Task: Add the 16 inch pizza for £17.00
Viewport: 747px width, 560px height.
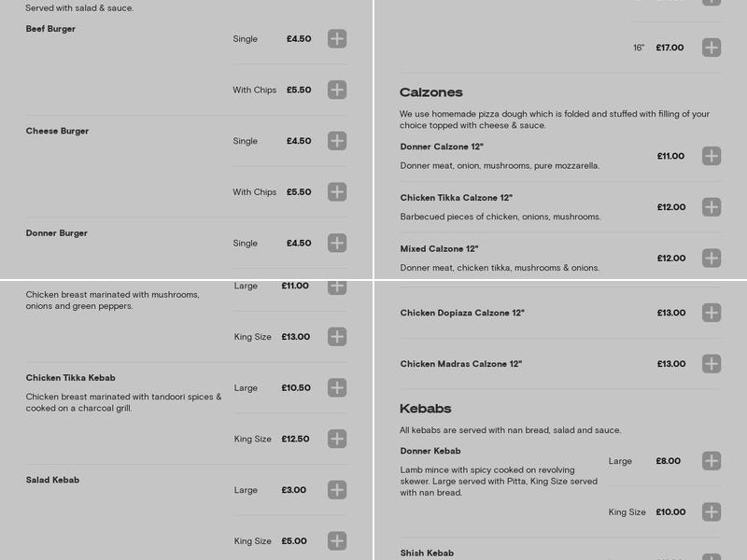Action: pyautogui.click(x=712, y=47)
